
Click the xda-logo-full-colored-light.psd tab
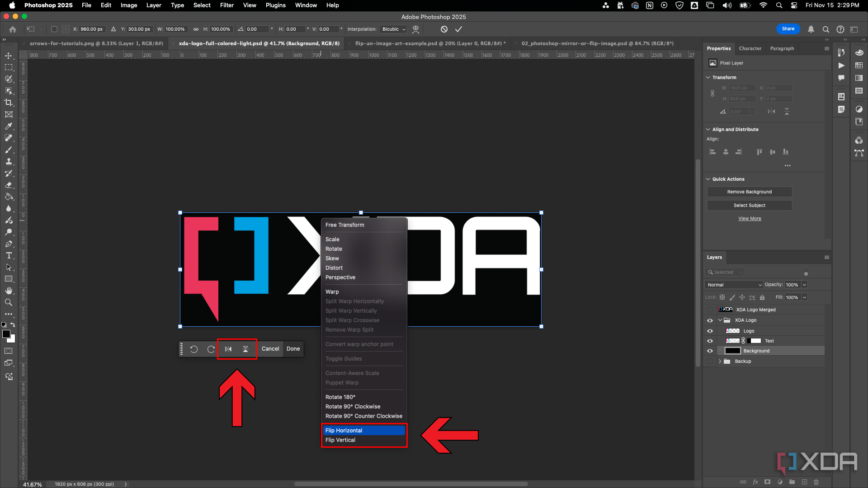pos(259,43)
